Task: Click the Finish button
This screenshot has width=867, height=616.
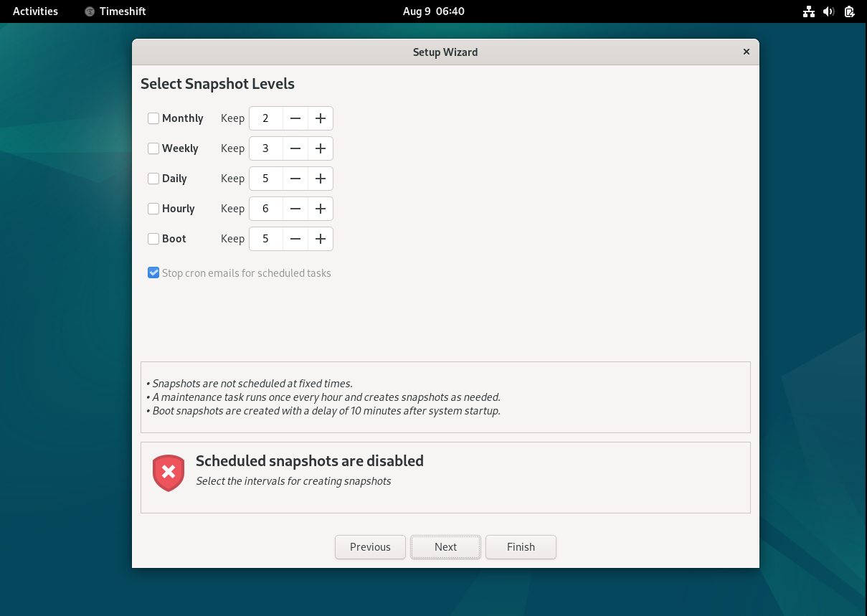Action: [x=521, y=547]
